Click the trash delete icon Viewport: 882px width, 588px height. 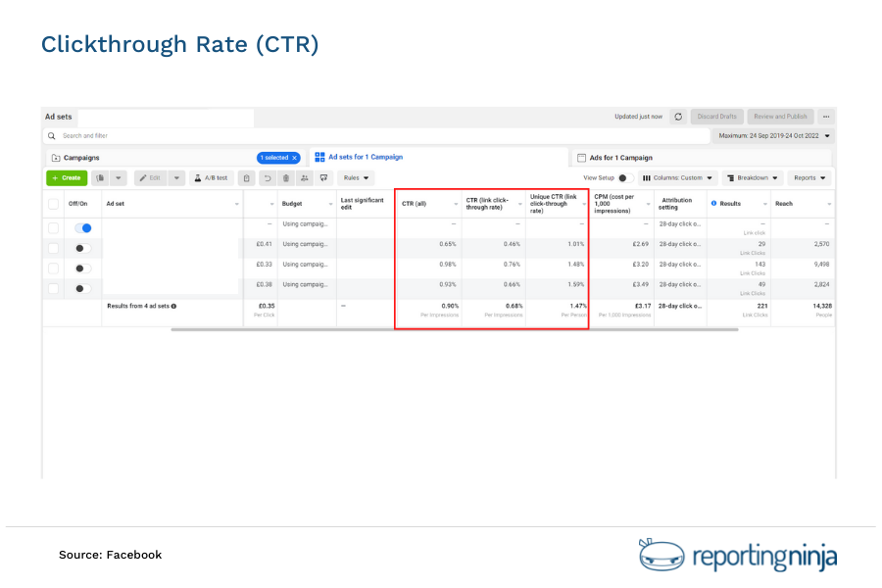tap(286, 178)
